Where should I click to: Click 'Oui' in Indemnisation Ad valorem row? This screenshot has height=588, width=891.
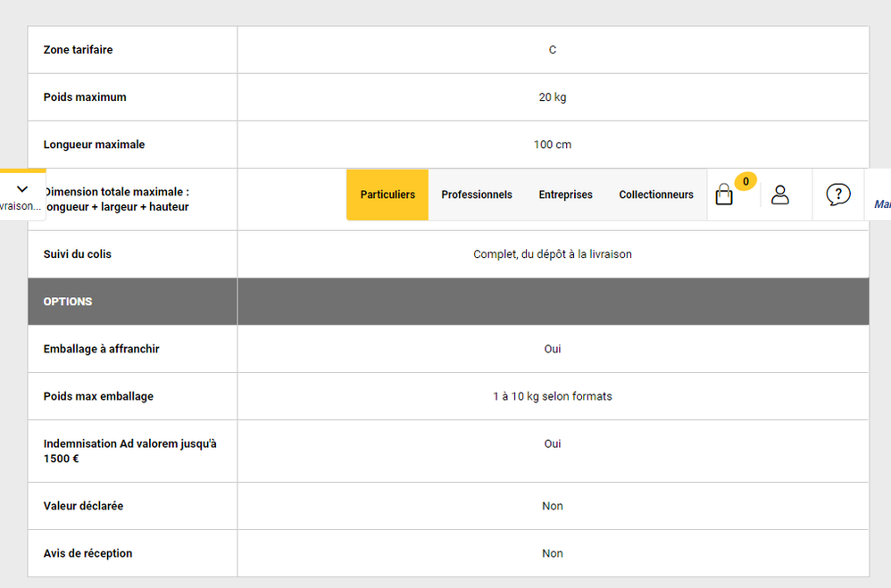553,443
